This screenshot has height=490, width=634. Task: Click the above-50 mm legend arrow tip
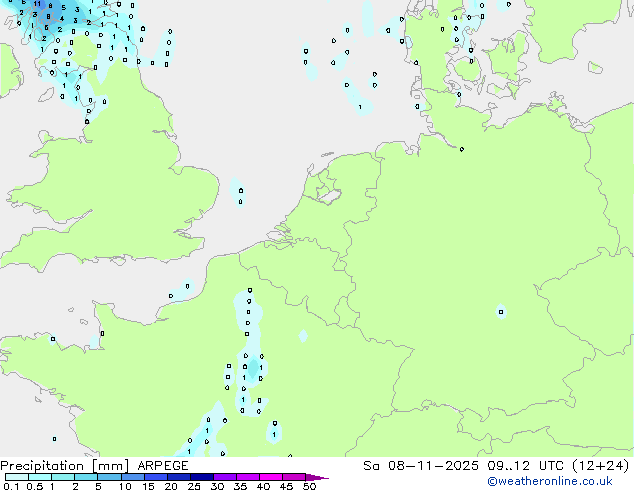(x=318, y=477)
